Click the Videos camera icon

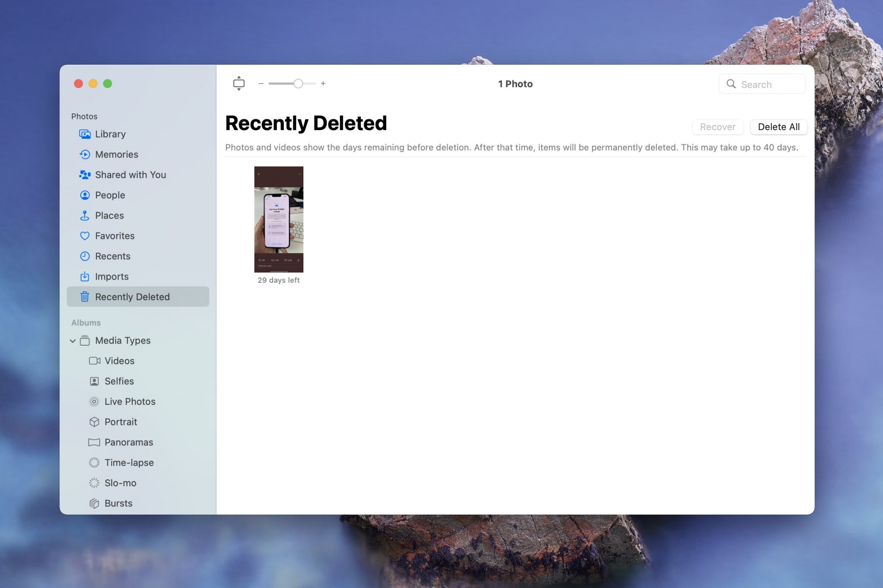(x=94, y=361)
